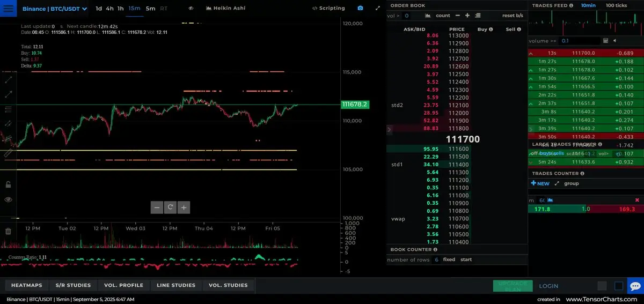The height and width of the screenshot is (304, 644).
Task: Toggle the book counter fixed option
Action: tap(449, 259)
